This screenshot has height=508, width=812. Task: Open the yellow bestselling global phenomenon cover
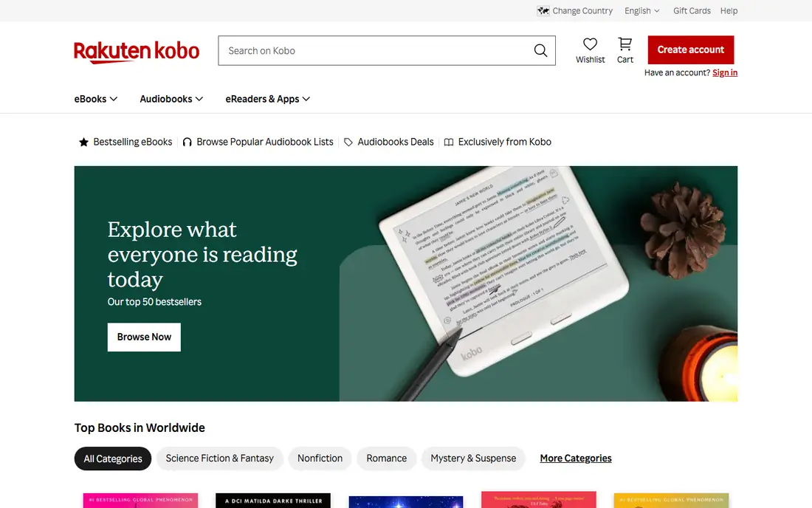(x=671, y=500)
